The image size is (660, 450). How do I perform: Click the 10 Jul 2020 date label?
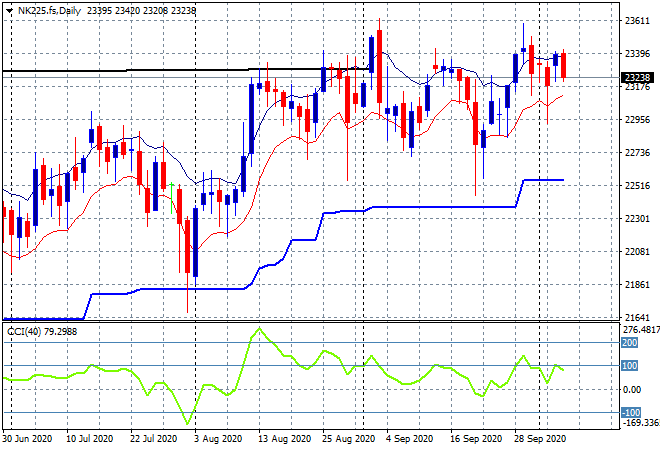[89, 439]
